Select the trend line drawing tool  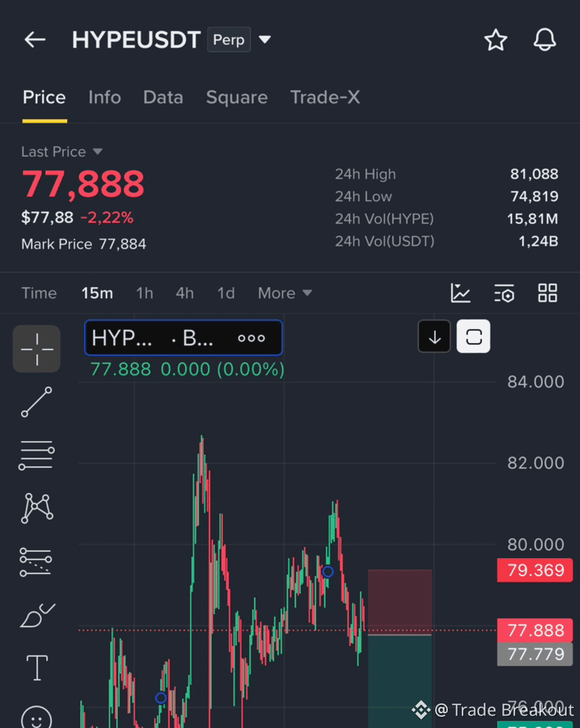(36, 402)
